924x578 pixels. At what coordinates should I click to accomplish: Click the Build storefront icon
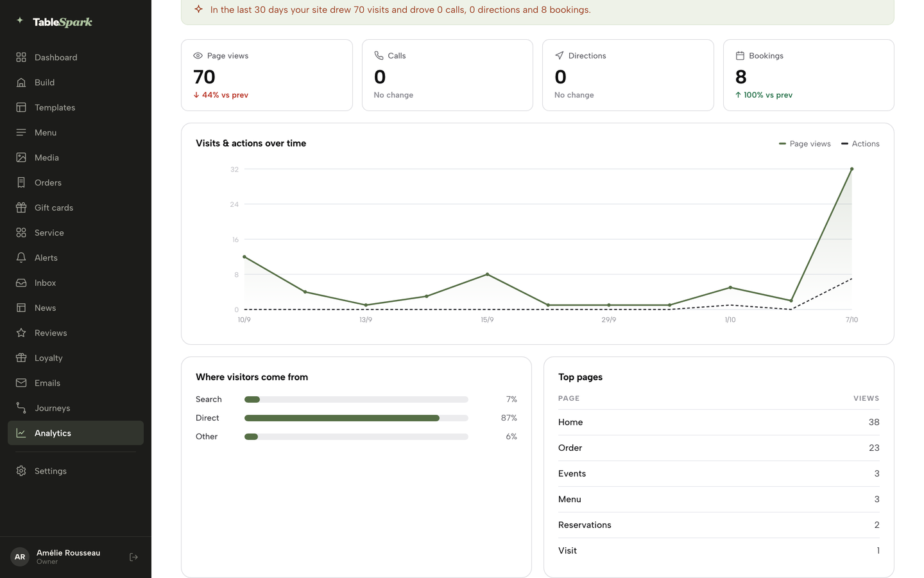pyautogui.click(x=21, y=82)
